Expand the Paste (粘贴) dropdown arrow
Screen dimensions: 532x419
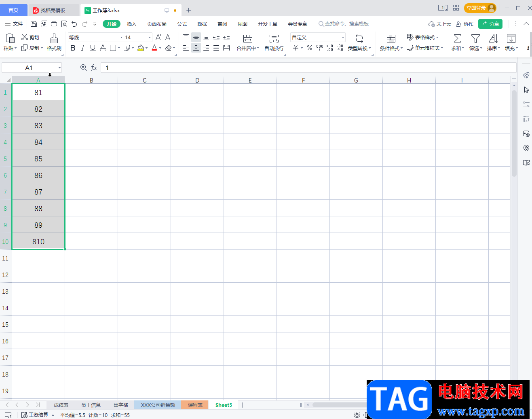point(16,48)
